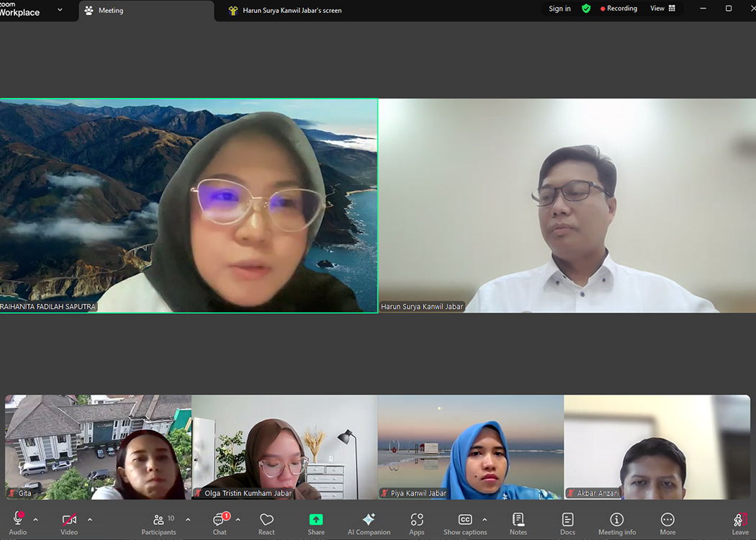Click the Sign in button

pos(559,9)
